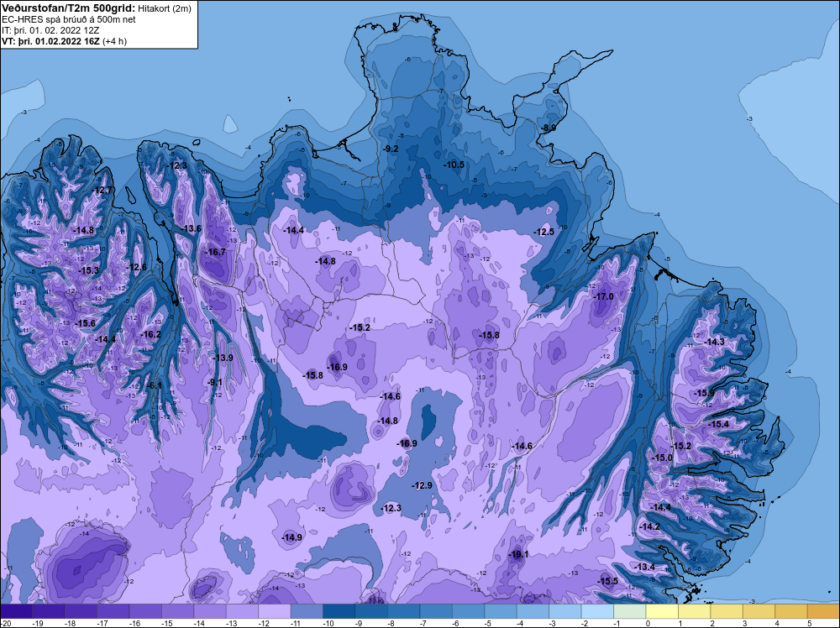Click the '-7' label on the color scale
Viewport: 840px width, 628px height.
pyautogui.click(x=423, y=623)
